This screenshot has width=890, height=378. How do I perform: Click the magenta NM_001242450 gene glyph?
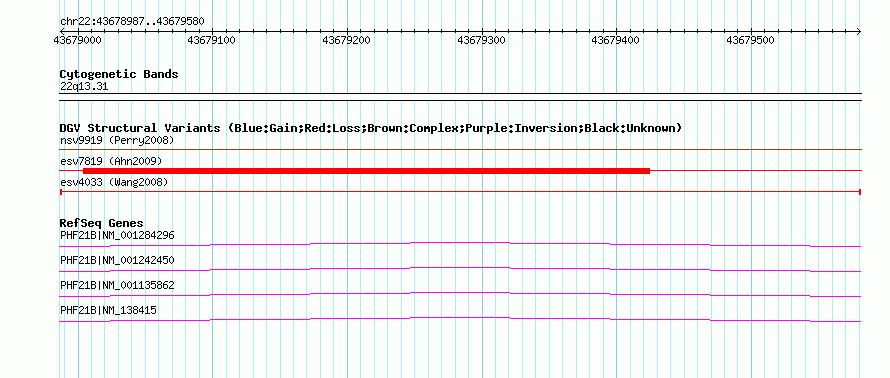pos(460,269)
